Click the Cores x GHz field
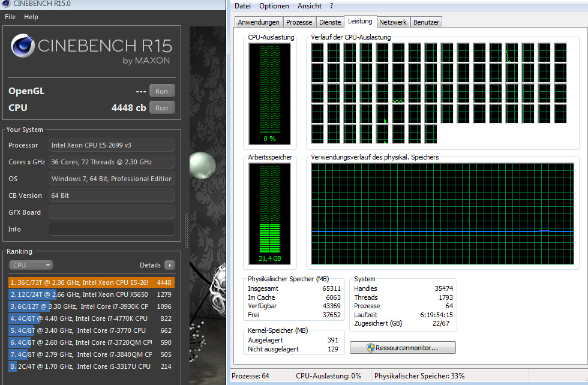Image resolution: width=588 pixels, height=385 pixels. 112,162
